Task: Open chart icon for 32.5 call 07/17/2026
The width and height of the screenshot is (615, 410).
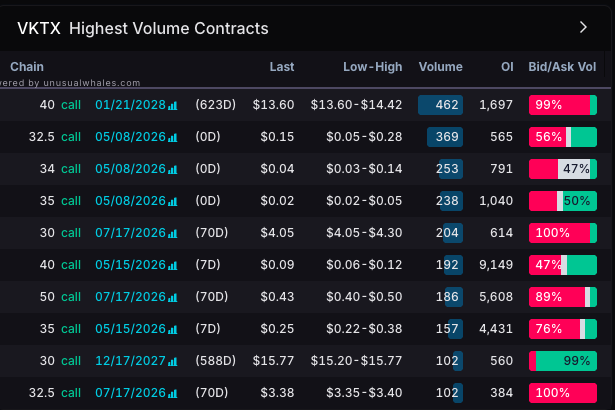Action: coord(173,394)
